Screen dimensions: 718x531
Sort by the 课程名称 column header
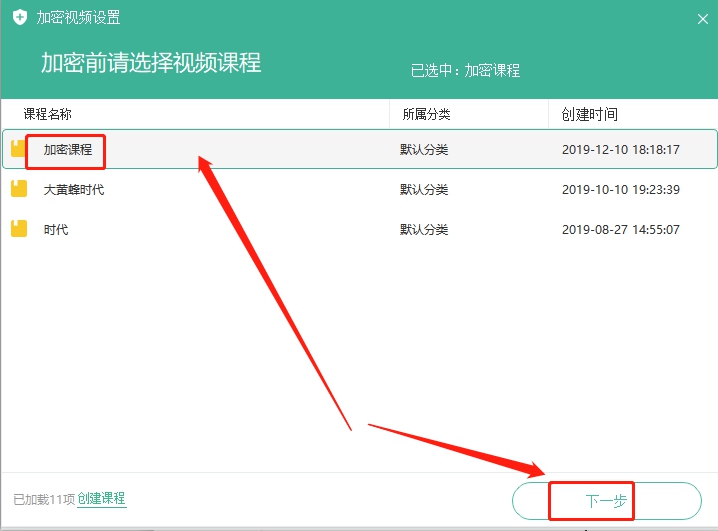48,115
